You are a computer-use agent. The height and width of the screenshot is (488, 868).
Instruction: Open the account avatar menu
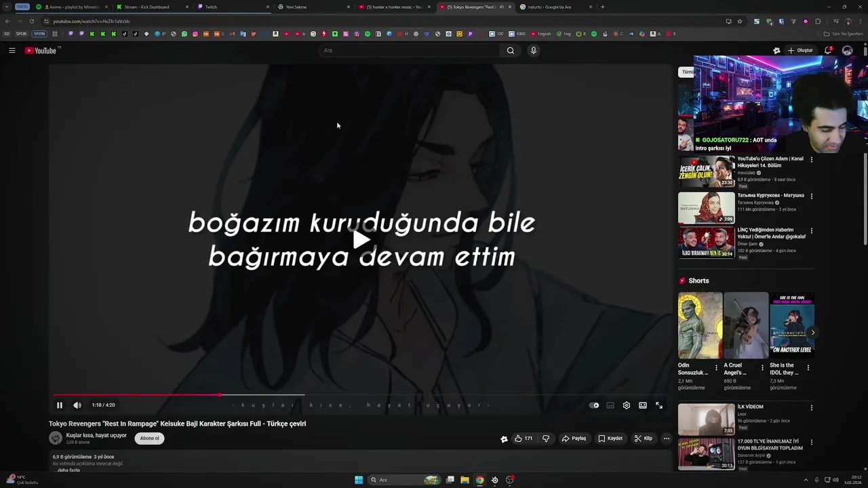[x=847, y=50]
